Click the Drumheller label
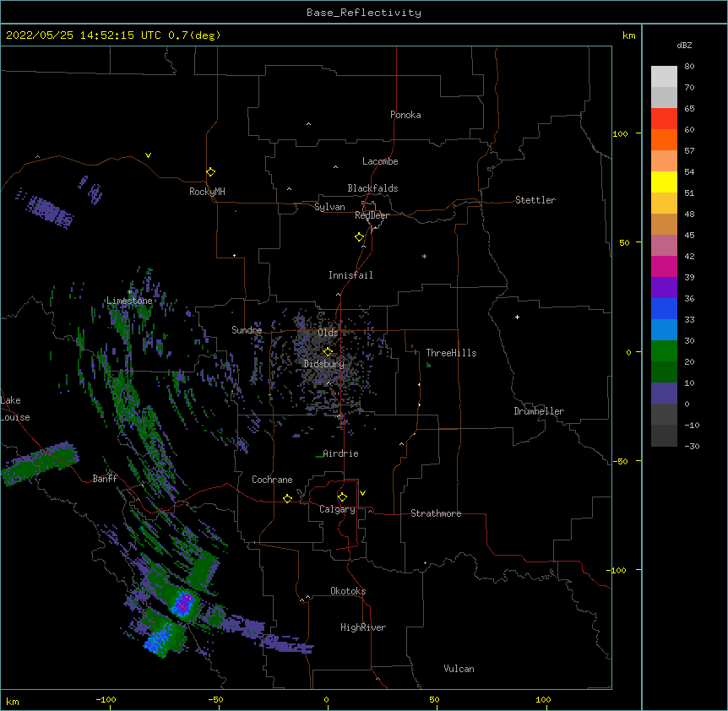Viewport: 728px width, 711px height. [x=539, y=411]
